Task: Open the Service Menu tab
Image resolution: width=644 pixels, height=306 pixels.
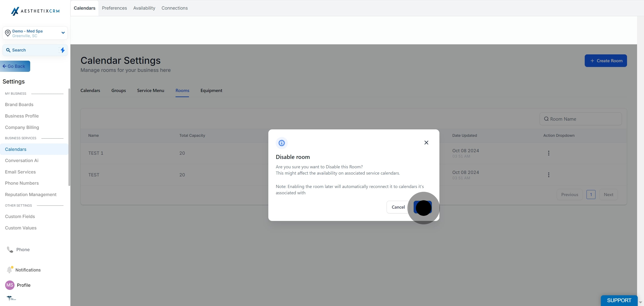Action: [x=150, y=91]
